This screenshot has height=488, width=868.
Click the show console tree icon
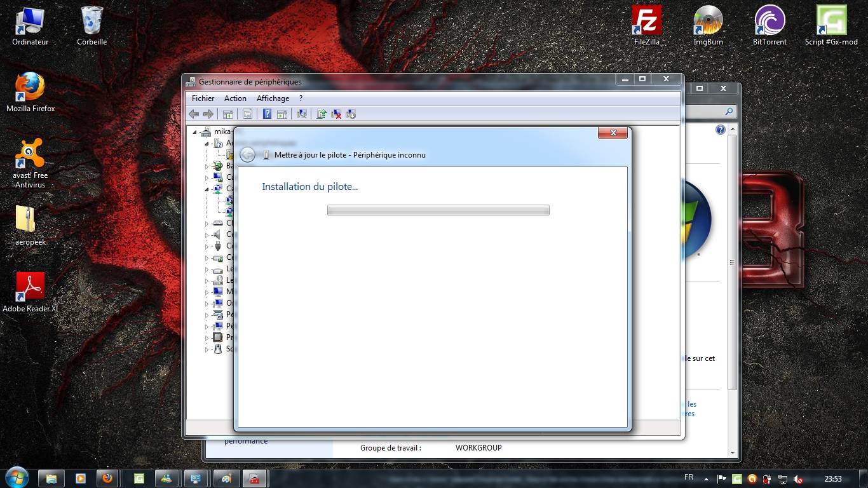(x=227, y=114)
